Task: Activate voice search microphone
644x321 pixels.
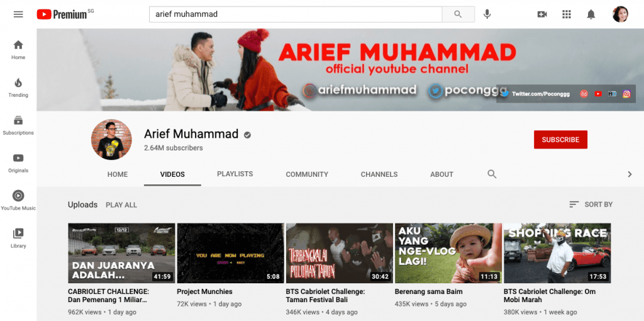Action: [x=487, y=14]
